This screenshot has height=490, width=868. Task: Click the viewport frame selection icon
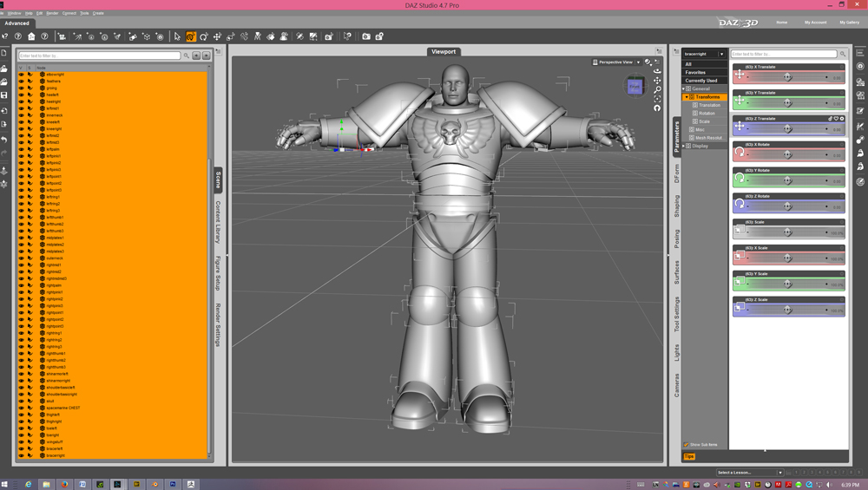click(x=657, y=99)
